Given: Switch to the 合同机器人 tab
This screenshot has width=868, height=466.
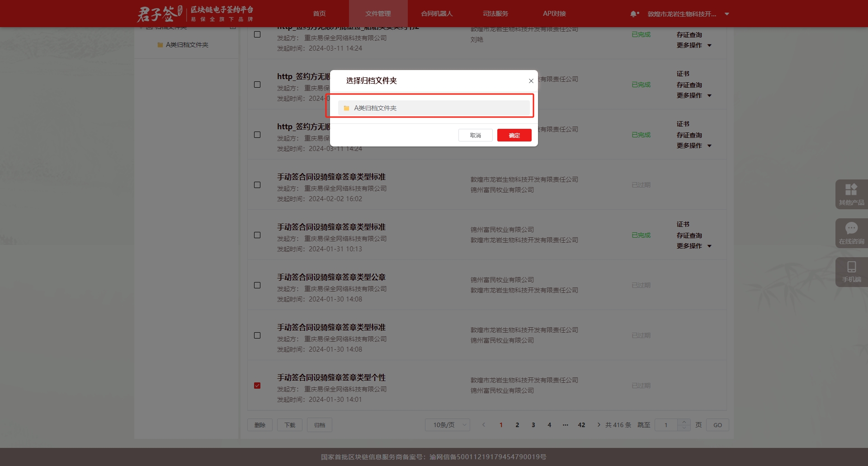Looking at the screenshot, I should pyautogui.click(x=437, y=14).
